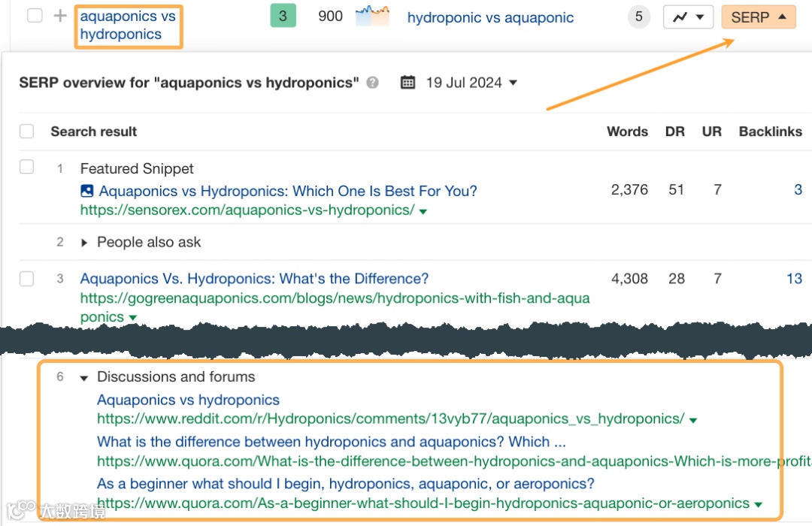Expand the People also ask section
This screenshot has height=526, width=812.
83,242
